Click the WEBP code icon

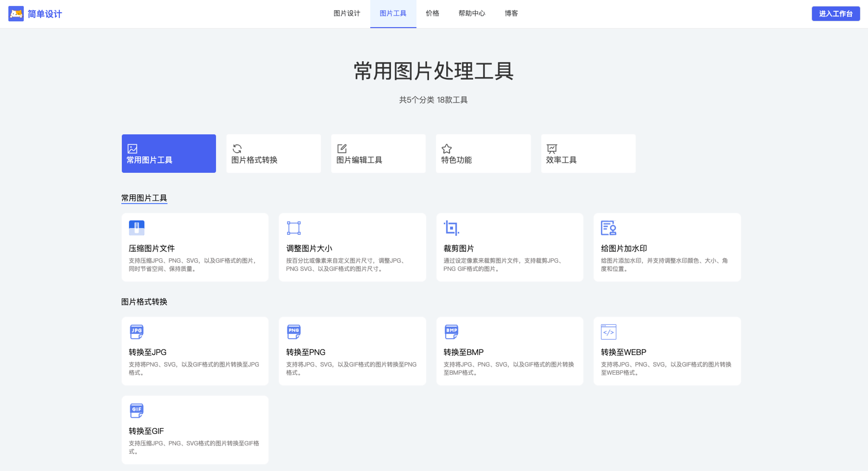[608, 332]
